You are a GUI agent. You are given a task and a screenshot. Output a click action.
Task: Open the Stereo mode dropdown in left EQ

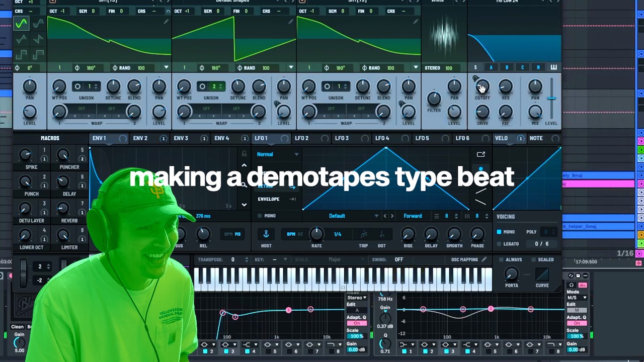[x=356, y=298]
